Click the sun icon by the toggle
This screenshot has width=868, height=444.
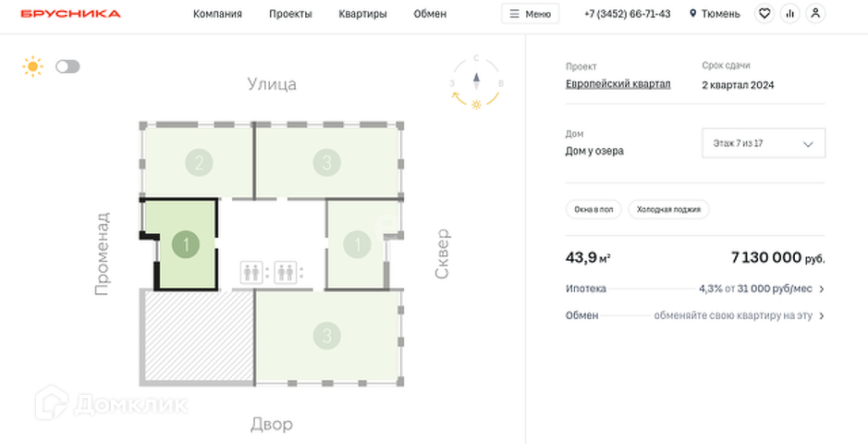33,67
